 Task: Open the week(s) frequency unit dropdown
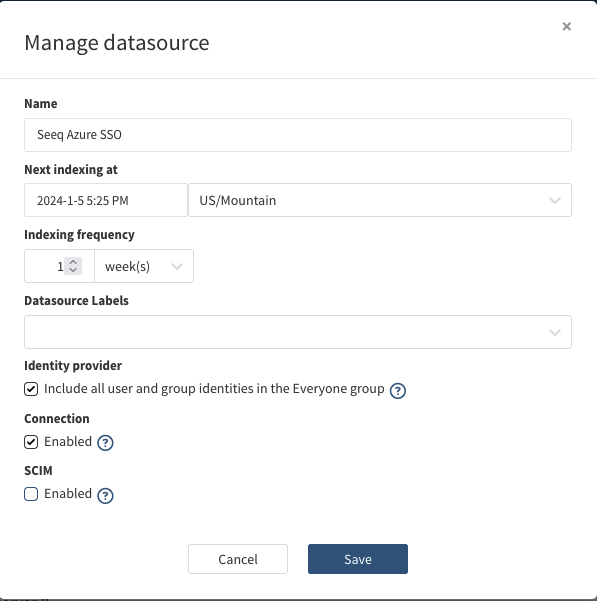(144, 266)
